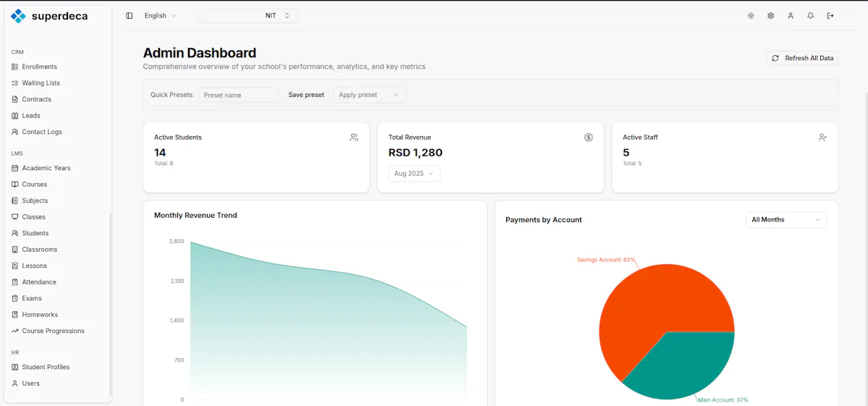
Task: Click the Enrollments sidebar icon
Action: pos(15,67)
